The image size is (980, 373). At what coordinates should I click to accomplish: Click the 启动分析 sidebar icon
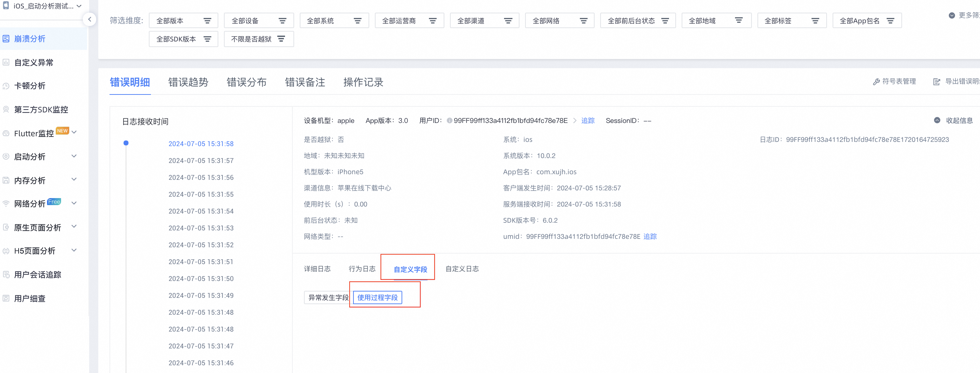6,156
